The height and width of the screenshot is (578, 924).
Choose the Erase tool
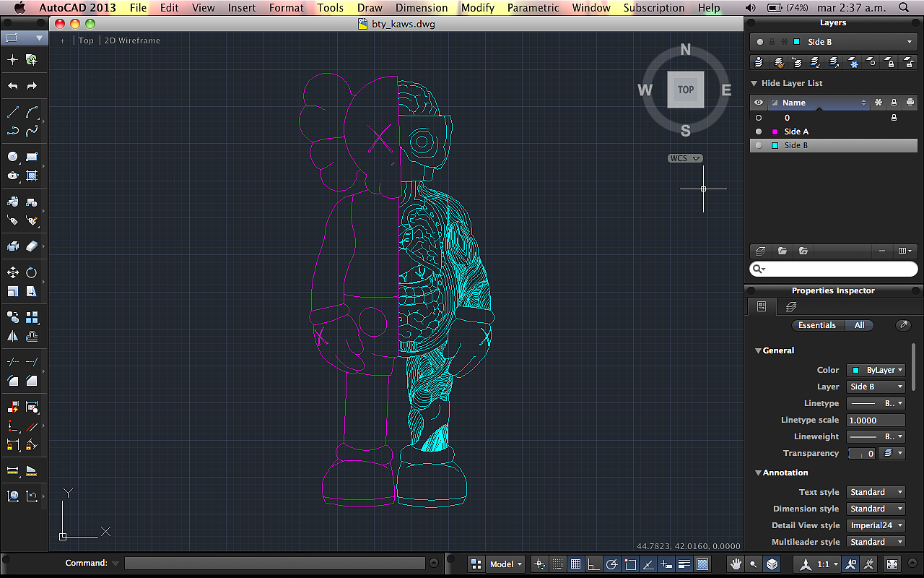[32, 246]
